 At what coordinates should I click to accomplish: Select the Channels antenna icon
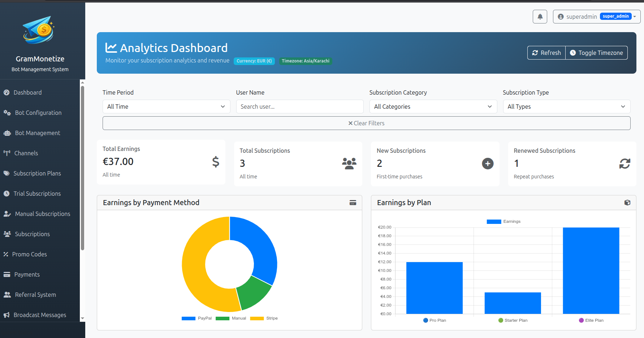(x=7, y=153)
